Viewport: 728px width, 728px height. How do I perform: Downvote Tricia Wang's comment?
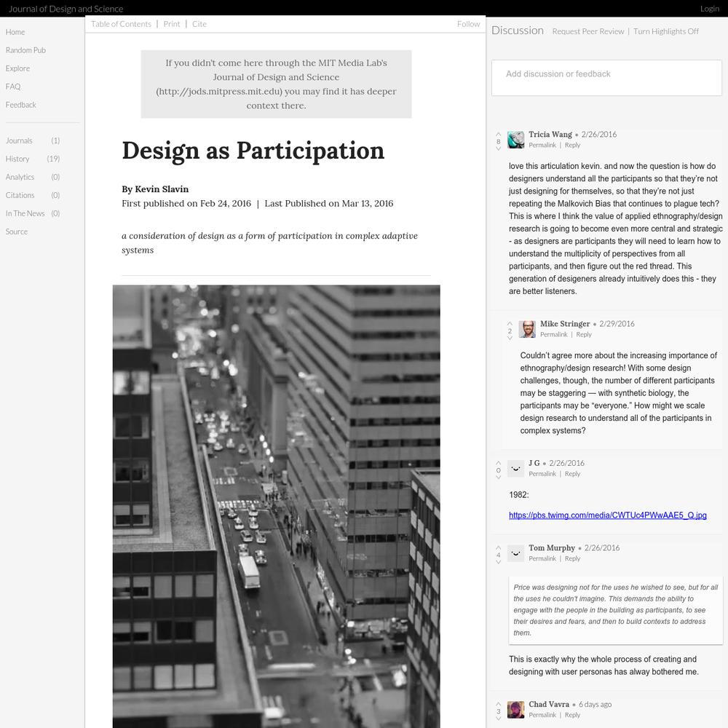click(x=498, y=149)
